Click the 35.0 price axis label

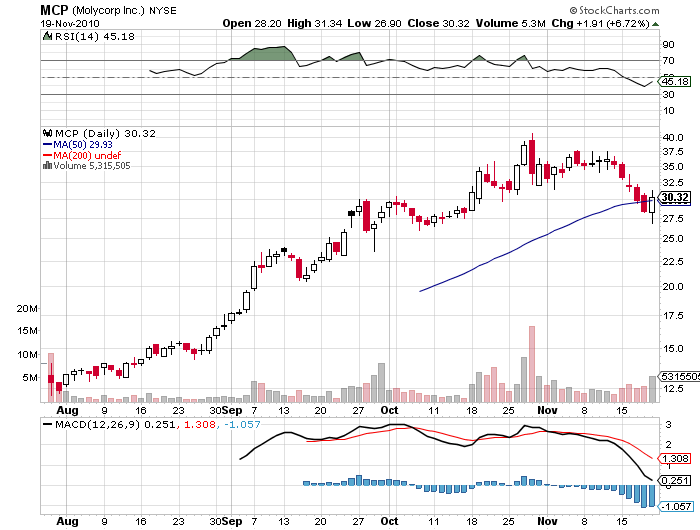pos(673,167)
